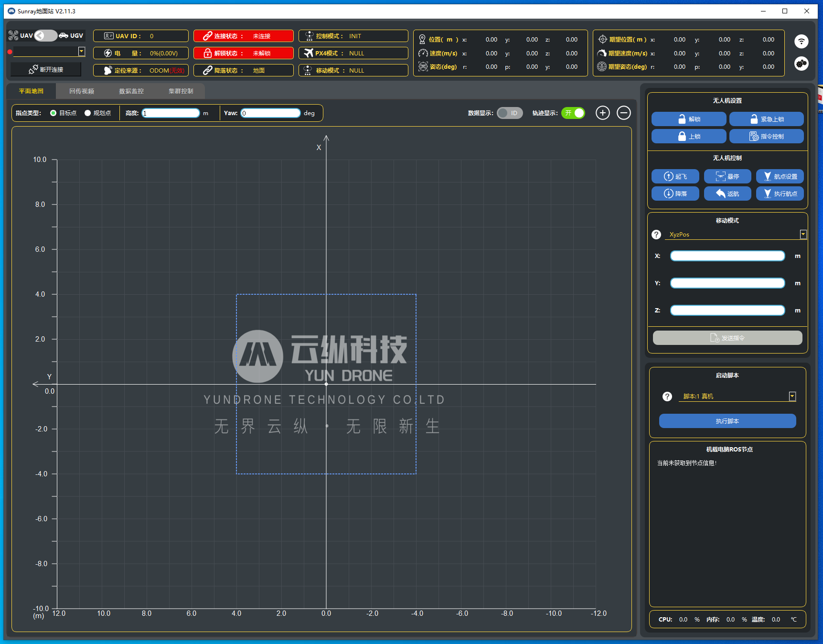Open the 数据监控 tab
This screenshot has width=823, height=644.
pos(131,91)
